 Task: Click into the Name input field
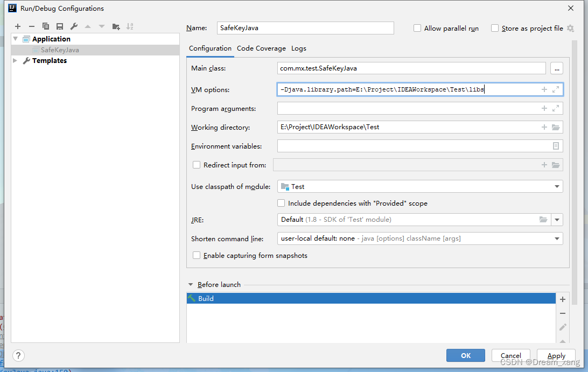click(x=305, y=28)
